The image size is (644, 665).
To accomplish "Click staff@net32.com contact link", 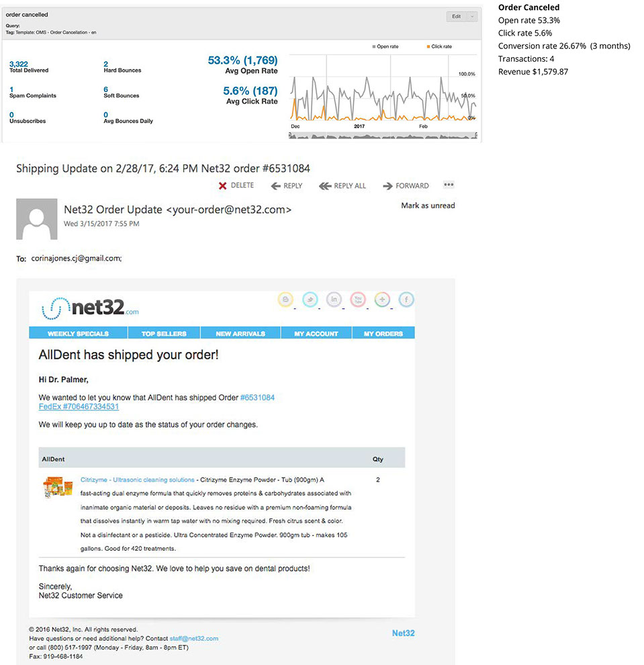I will (x=194, y=638).
